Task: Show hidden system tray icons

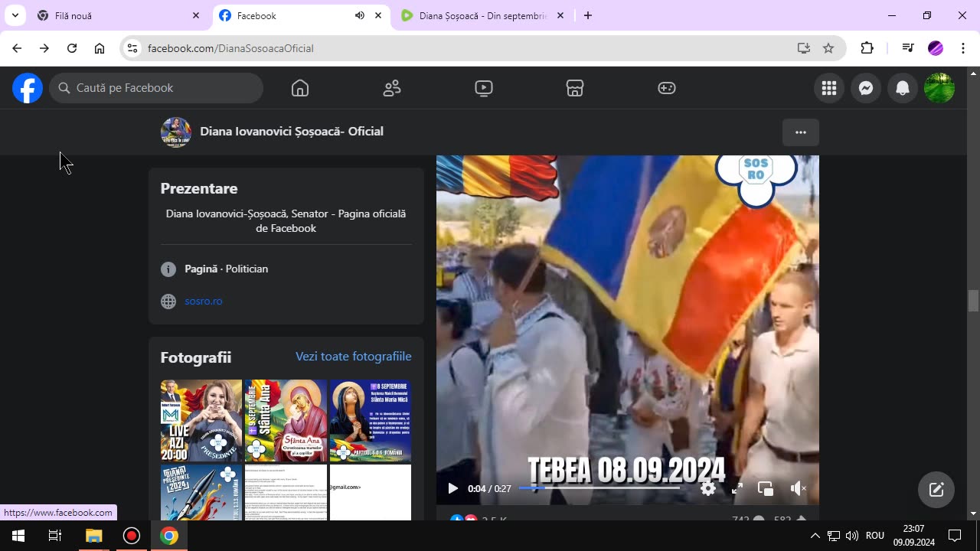Action: coord(815,536)
